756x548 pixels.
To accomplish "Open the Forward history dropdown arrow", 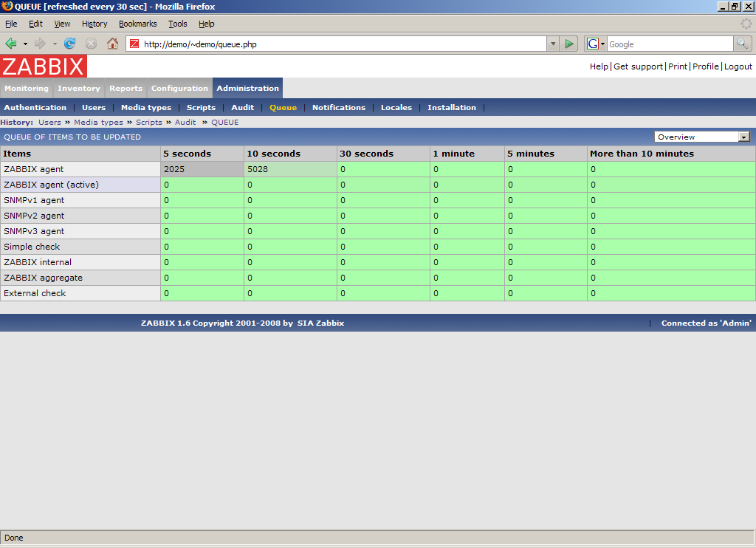I will coord(55,44).
